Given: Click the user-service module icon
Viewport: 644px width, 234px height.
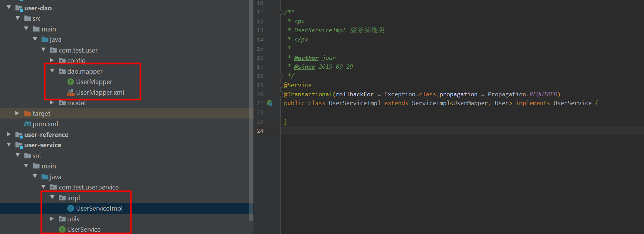Looking at the screenshot, I should [x=19, y=145].
